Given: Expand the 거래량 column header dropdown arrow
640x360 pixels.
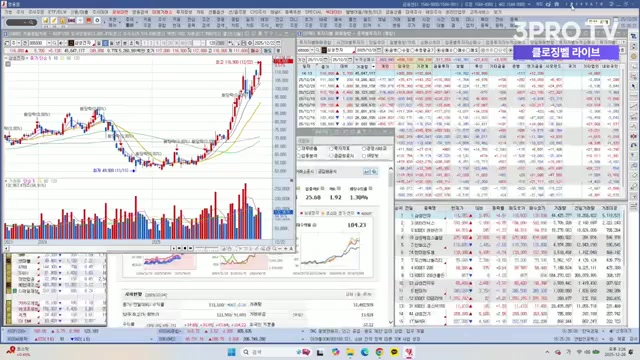Looking at the screenshot, I should tap(373, 67).
